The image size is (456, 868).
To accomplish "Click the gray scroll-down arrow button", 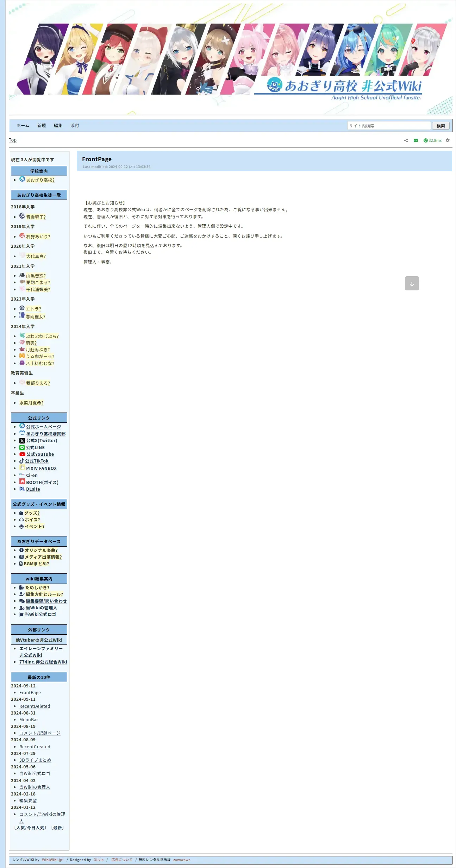I will pyautogui.click(x=412, y=283).
